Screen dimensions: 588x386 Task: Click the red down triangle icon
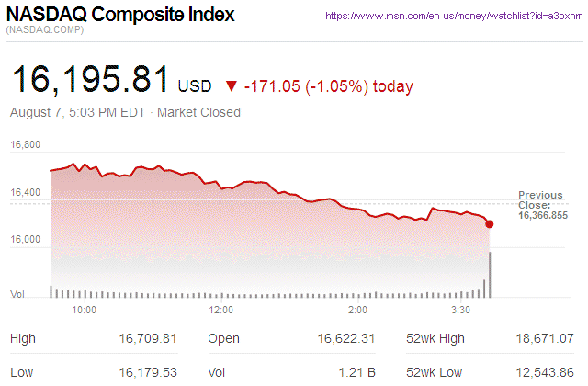tap(231, 86)
